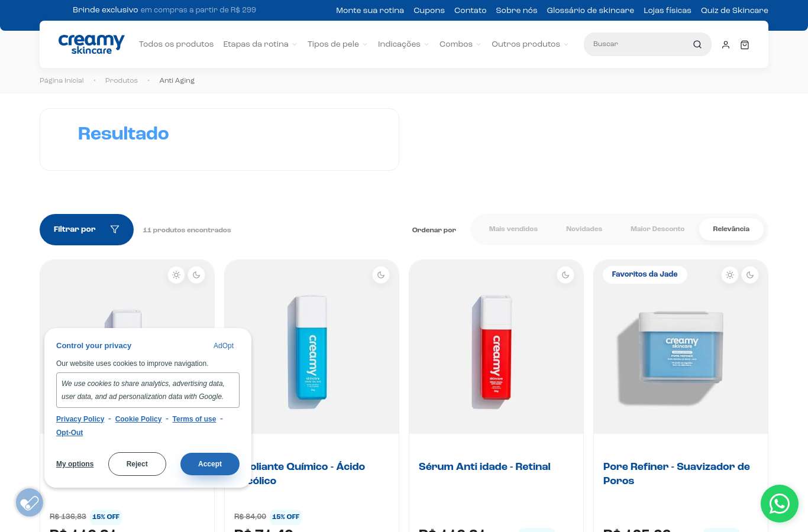This screenshot has width=808, height=532.
Task: Expand Tipos de pele menu
Action: (338, 44)
